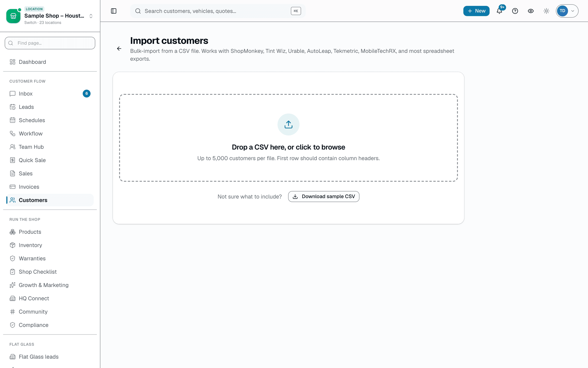Click the green shop logo icon
Screen dimensions: 588x368
tap(13, 16)
